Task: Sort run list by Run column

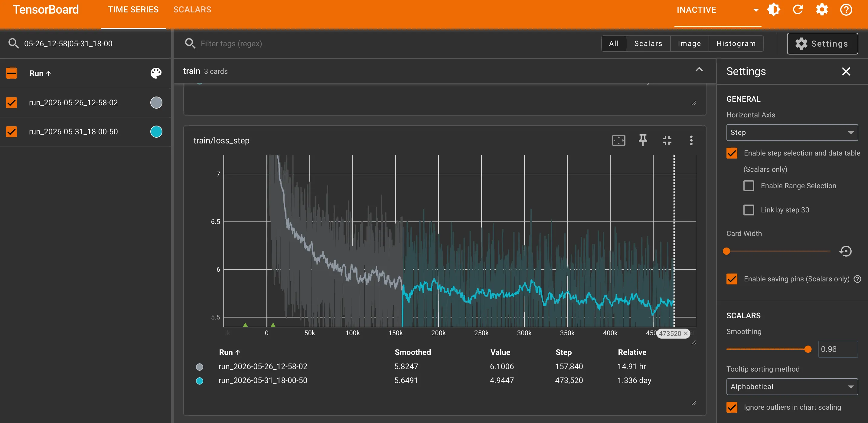Action: pyautogui.click(x=40, y=73)
